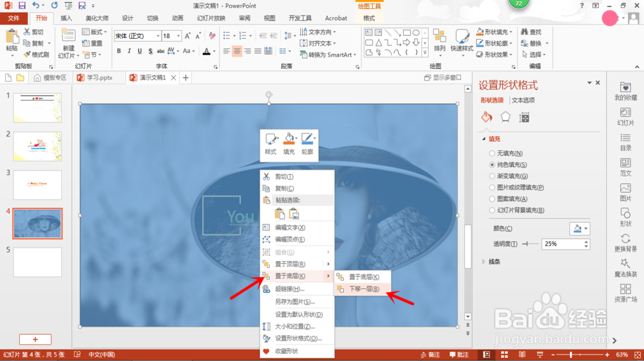Click 显示多窗口 button
This screenshot has width=644, height=361.
coord(443,77)
